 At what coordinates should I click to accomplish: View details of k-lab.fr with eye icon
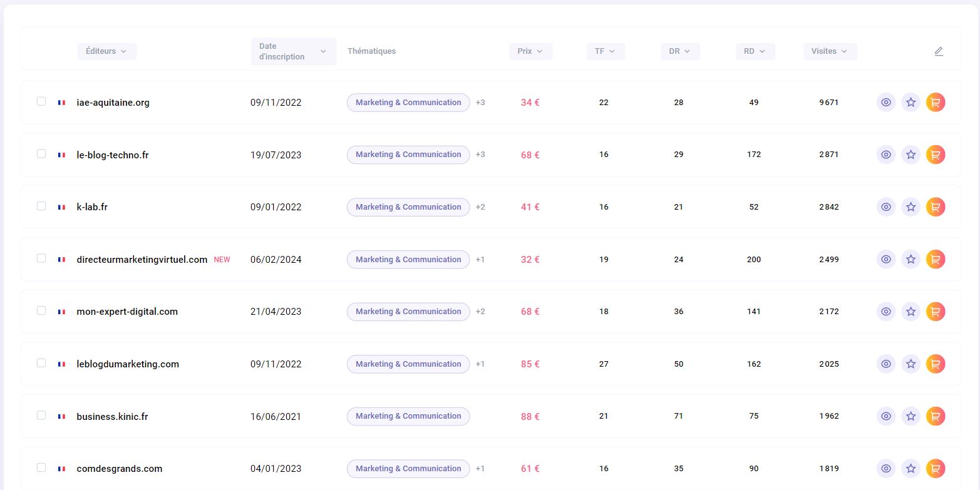point(885,207)
